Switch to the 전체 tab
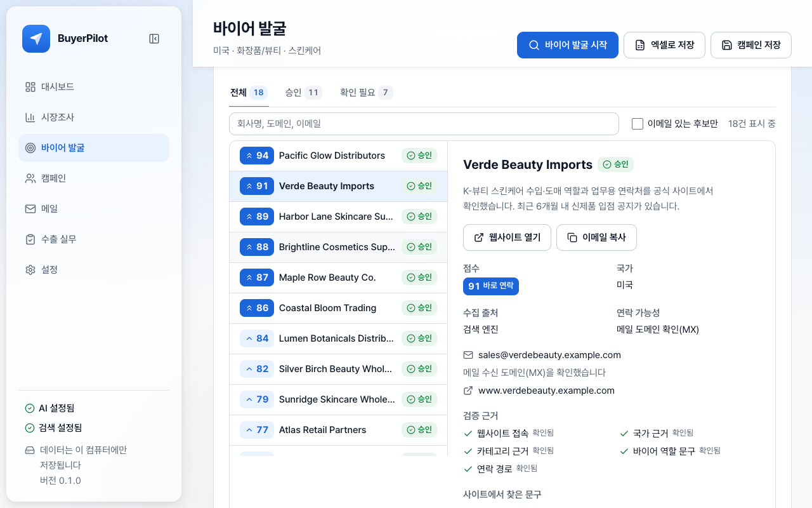The image size is (812, 508). click(x=249, y=93)
